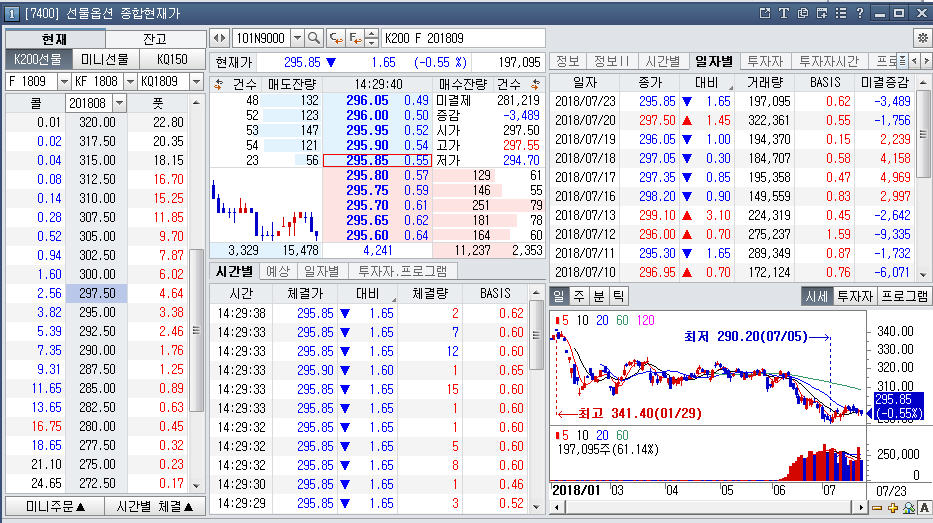Click the 시간별 체결▲ button
This screenshot has height=523, width=933.
[155, 506]
